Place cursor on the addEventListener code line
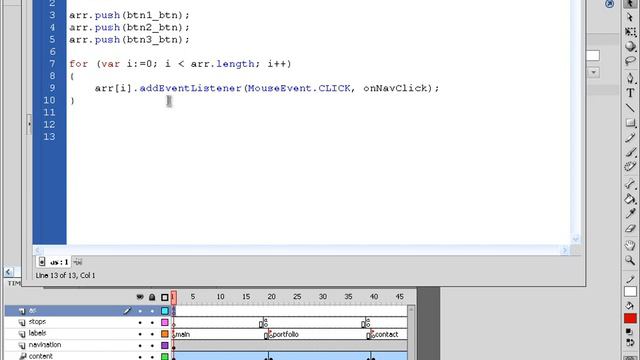Screen dimensions: 640x360 pos(267,88)
